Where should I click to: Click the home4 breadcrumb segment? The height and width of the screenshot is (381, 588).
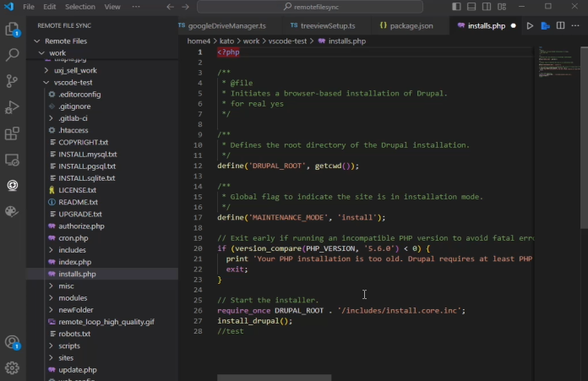199,41
